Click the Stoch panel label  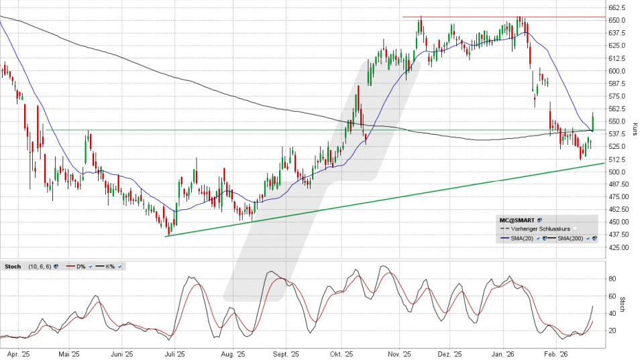tap(13, 267)
